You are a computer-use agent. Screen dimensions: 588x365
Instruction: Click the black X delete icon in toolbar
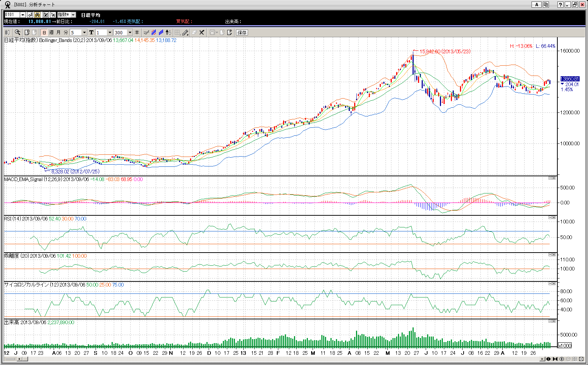point(202,32)
